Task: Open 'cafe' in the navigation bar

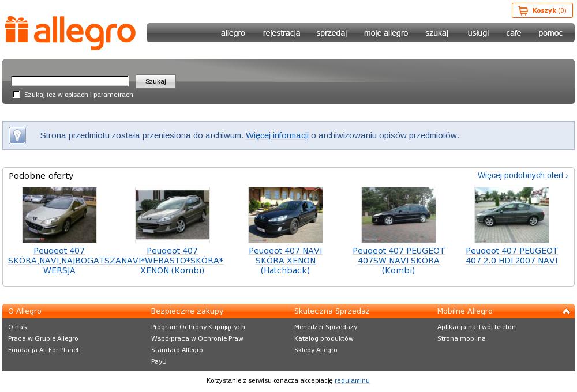Action: tap(514, 33)
